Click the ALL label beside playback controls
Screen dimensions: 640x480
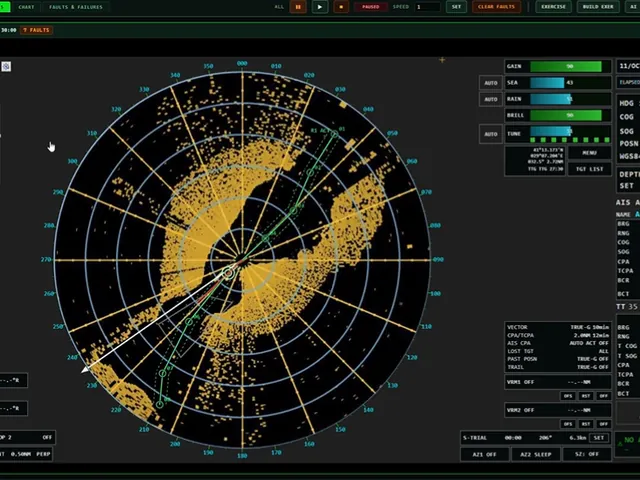pos(279,7)
